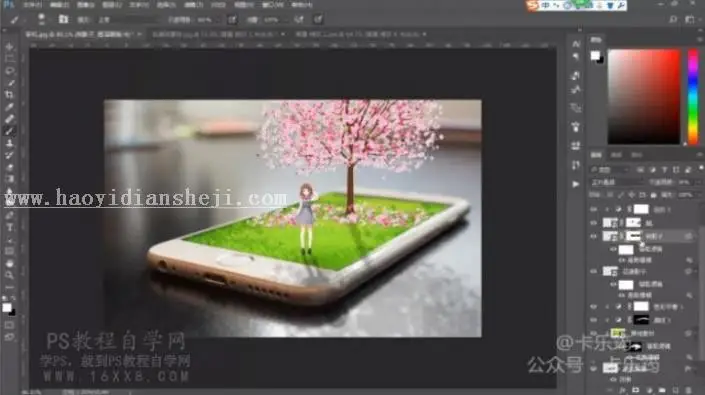
Task: Toggle lock all padlock icon
Action: (653, 195)
